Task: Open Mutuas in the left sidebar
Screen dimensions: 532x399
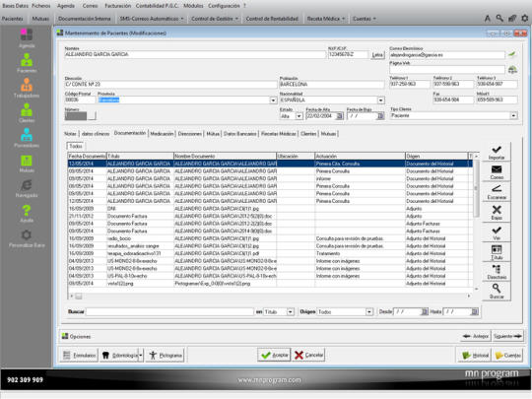Action: point(27,163)
